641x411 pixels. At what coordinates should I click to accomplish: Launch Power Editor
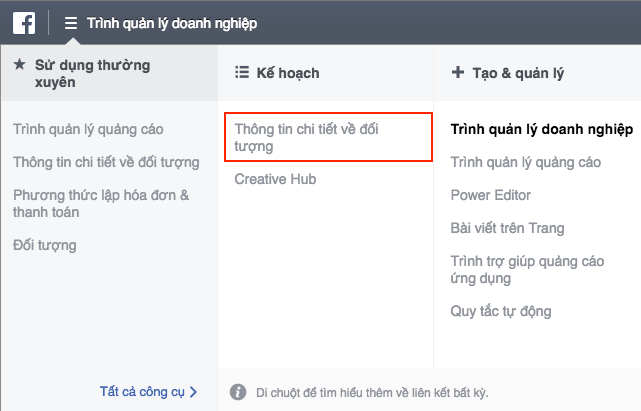(491, 195)
